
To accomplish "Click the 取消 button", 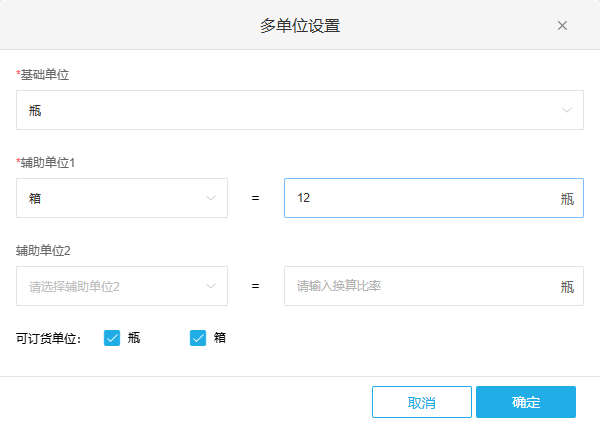I will pyautogui.click(x=422, y=402).
